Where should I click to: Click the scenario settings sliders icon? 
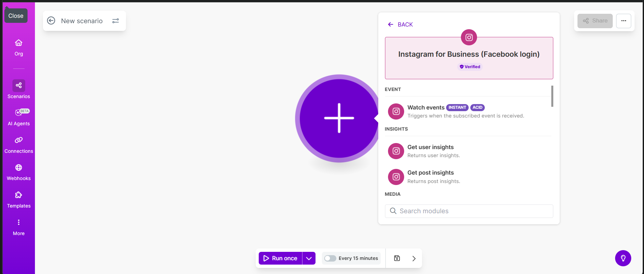pyautogui.click(x=116, y=21)
